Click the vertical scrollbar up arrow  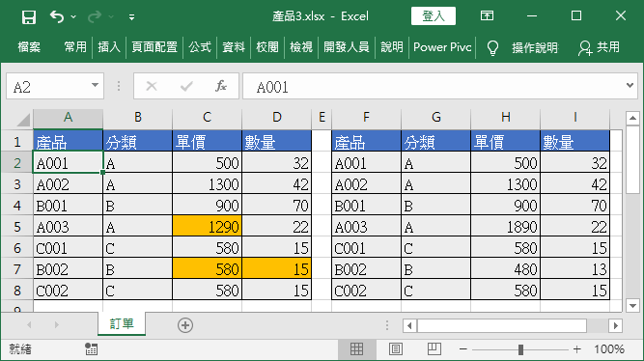click(x=632, y=119)
